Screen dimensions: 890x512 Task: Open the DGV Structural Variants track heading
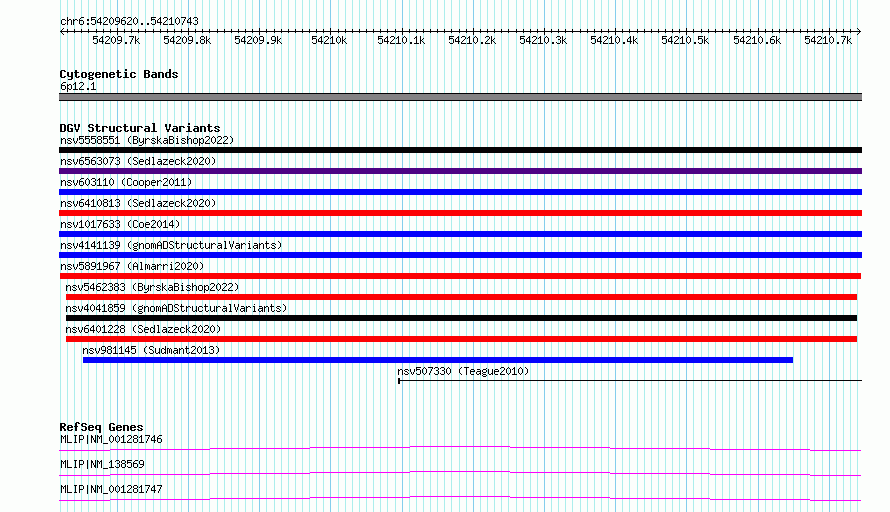point(140,128)
